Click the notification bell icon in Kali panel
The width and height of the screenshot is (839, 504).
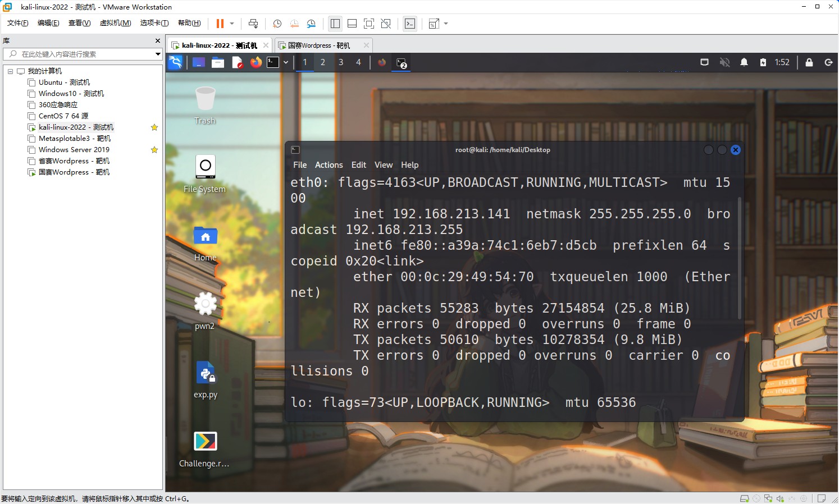(744, 62)
